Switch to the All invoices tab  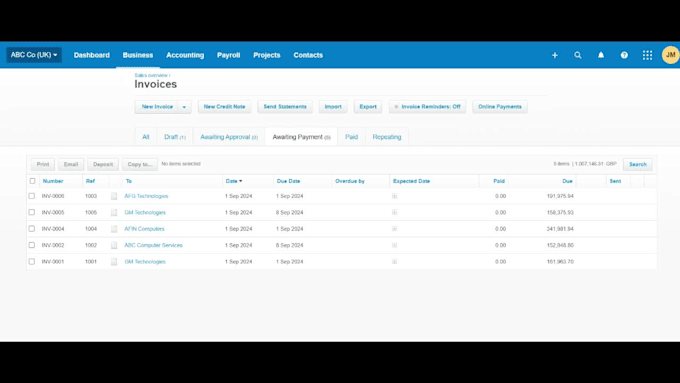coord(146,137)
